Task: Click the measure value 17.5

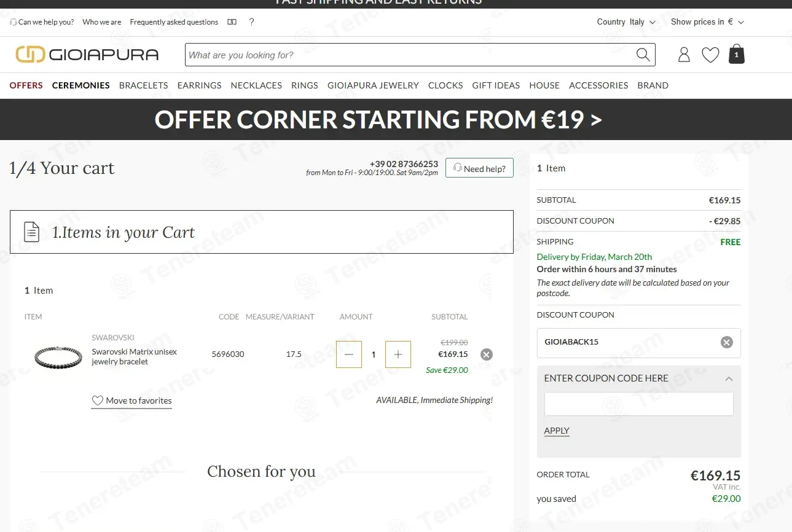Action: pos(294,354)
